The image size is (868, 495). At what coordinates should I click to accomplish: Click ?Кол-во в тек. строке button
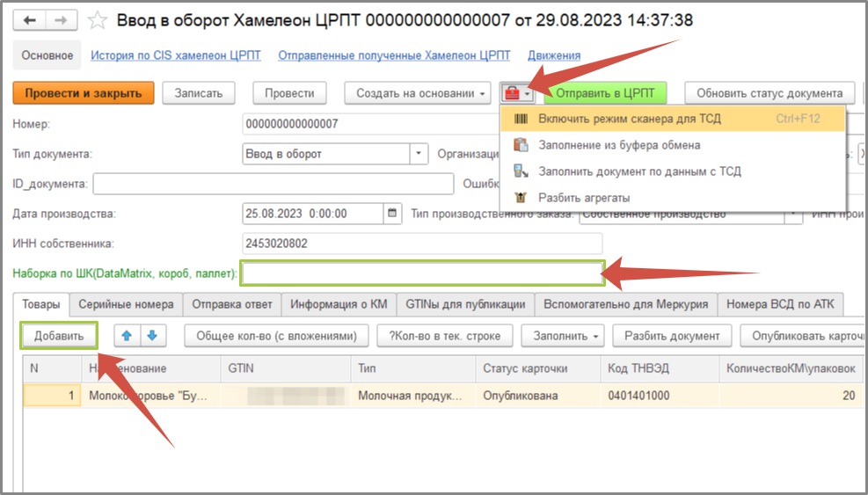coord(444,336)
